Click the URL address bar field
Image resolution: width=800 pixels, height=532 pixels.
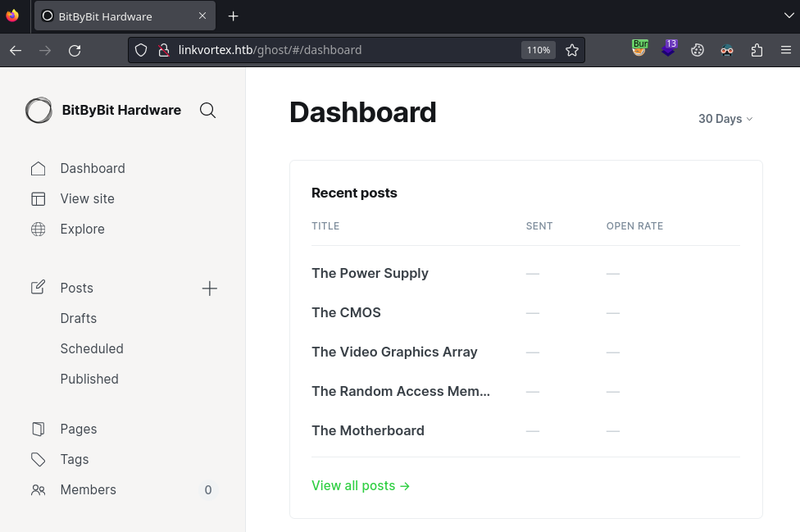[x=344, y=50]
